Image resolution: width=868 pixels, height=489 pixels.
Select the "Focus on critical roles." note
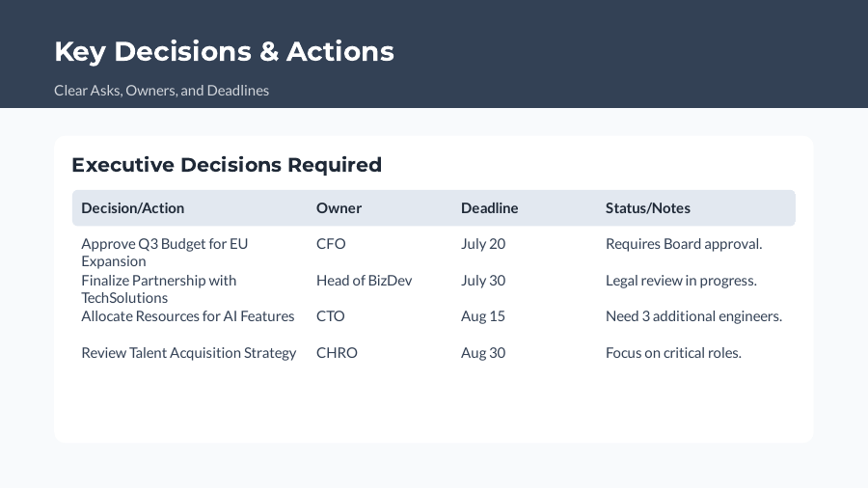point(672,353)
